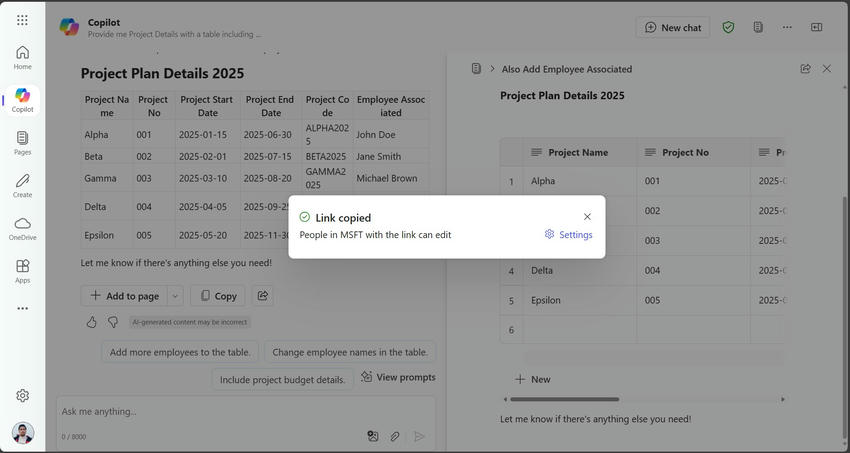
Task: Open Settings link in Link copied popup
Action: pos(568,235)
